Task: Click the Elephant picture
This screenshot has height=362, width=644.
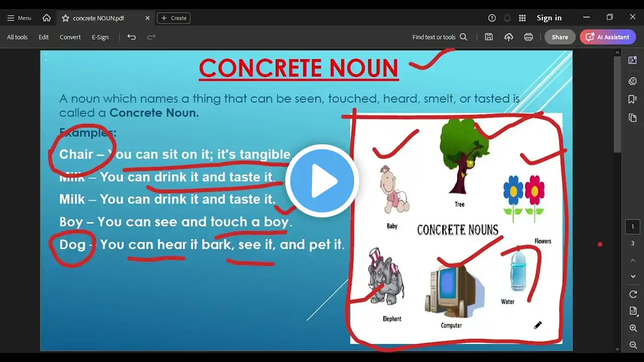Action: (x=386, y=276)
